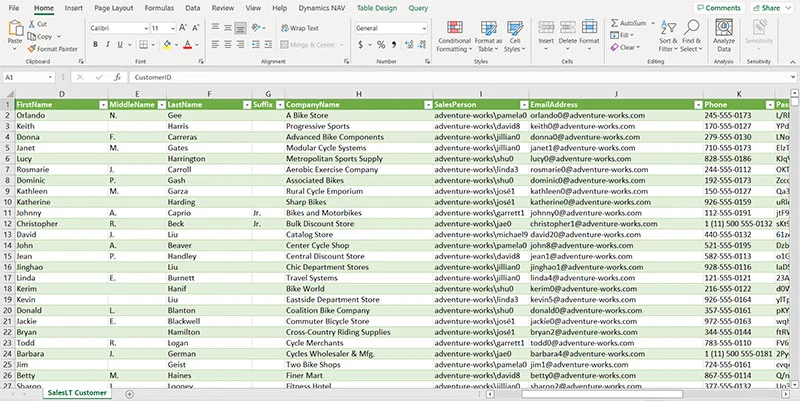The width and height of the screenshot is (800, 401).
Task: Switch to the Insert ribbon tab
Action: pyautogui.click(x=73, y=8)
